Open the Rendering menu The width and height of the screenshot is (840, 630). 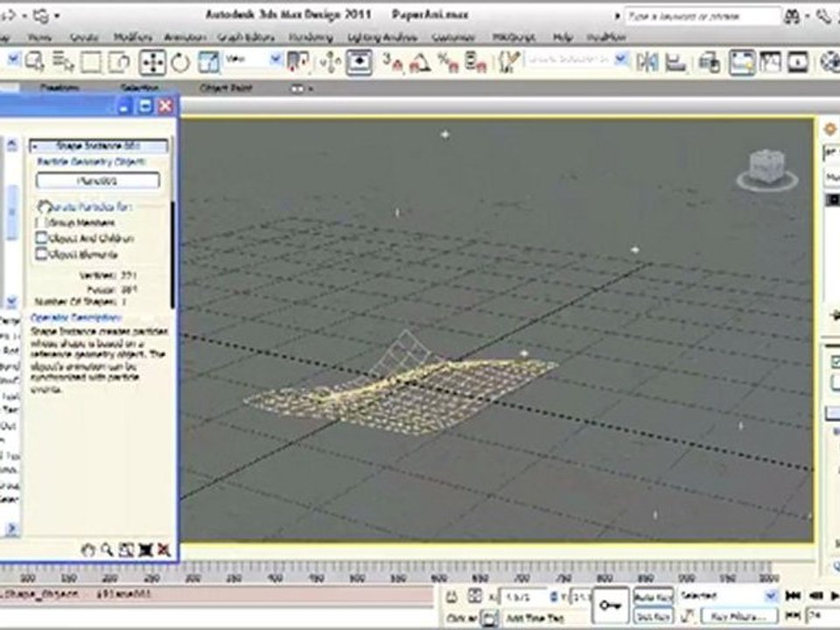coord(311,37)
